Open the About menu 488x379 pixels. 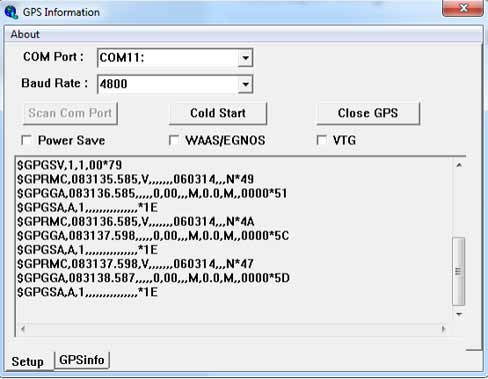pyautogui.click(x=25, y=34)
